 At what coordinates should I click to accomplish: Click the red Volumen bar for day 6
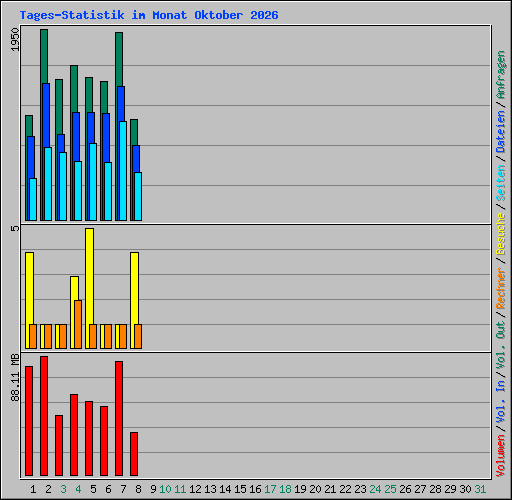coord(104,441)
